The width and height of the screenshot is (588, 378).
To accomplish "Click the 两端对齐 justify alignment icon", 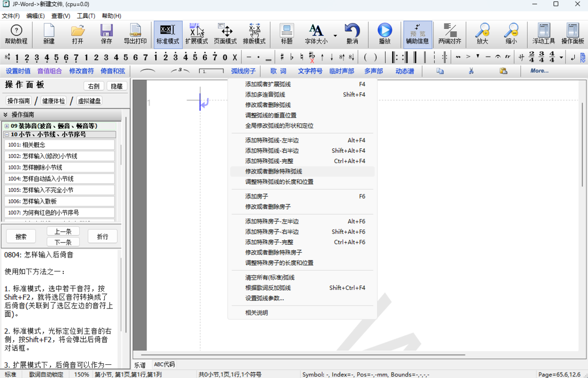I will tap(449, 34).
